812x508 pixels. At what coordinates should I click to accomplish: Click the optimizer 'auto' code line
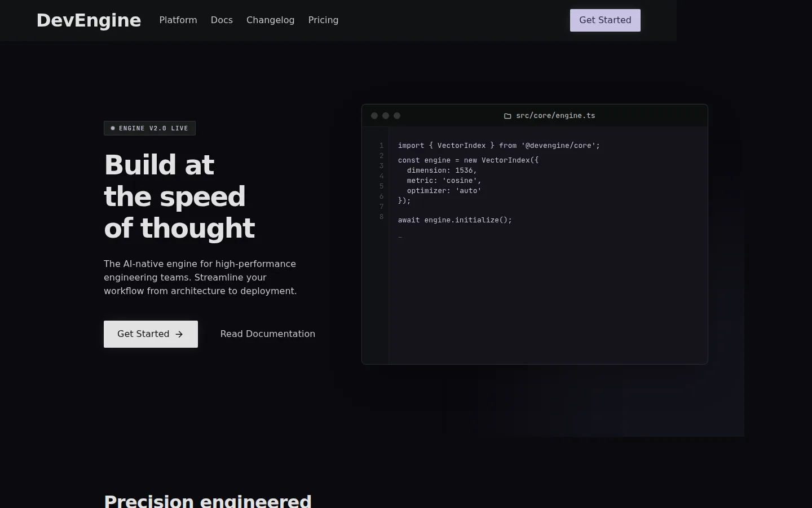point(444,191)
